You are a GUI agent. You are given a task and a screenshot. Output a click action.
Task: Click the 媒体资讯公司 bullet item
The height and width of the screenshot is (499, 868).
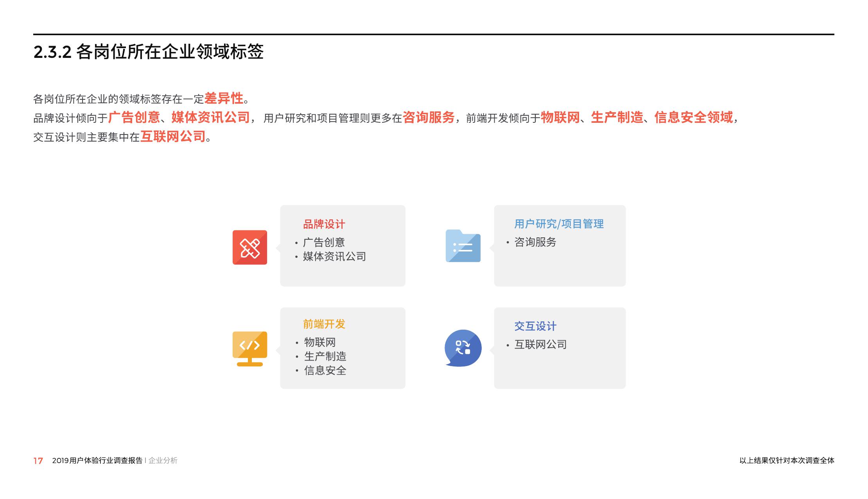[334, 256]
